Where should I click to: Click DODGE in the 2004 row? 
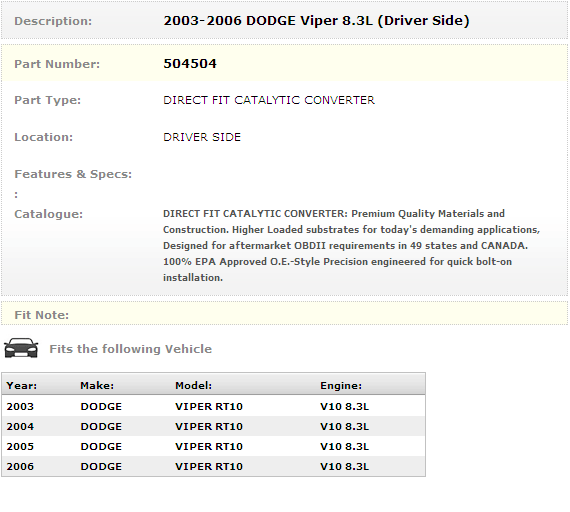(101, 427)
